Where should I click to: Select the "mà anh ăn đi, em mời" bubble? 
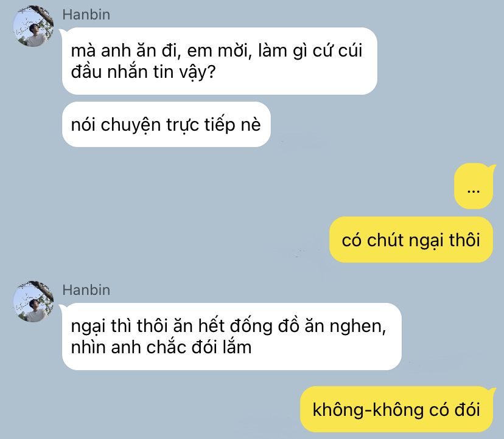[219, 61]
